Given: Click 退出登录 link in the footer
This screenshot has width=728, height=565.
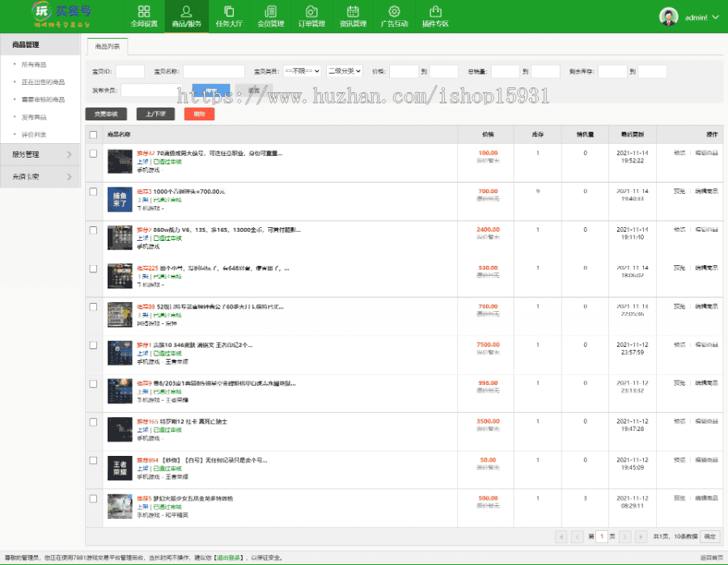Looking at the screenshot, I should pyautogui.click(x=228, y=558).
